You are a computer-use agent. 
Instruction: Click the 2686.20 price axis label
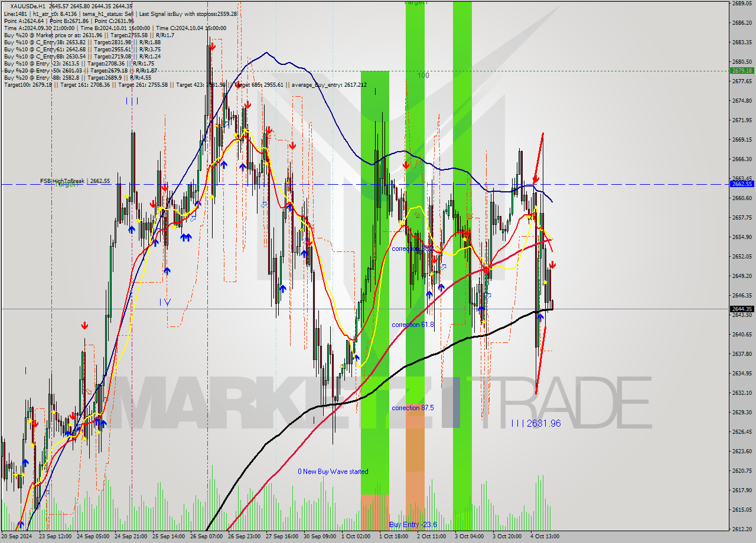point(742,23)
